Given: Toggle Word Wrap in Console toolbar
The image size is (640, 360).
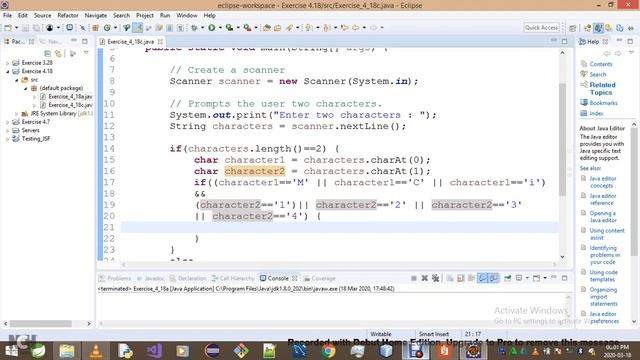Looking at the screenshot, I should click(x=471, y=278).
